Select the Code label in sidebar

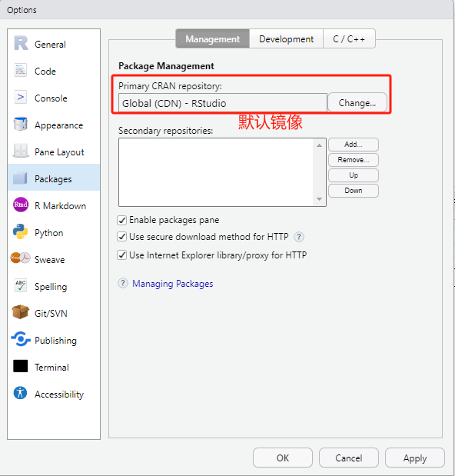(45, 72)
